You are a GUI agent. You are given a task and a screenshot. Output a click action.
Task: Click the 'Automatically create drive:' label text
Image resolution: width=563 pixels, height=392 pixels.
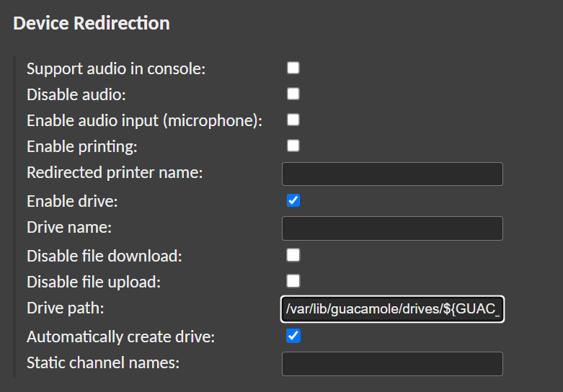pos(120,337)
